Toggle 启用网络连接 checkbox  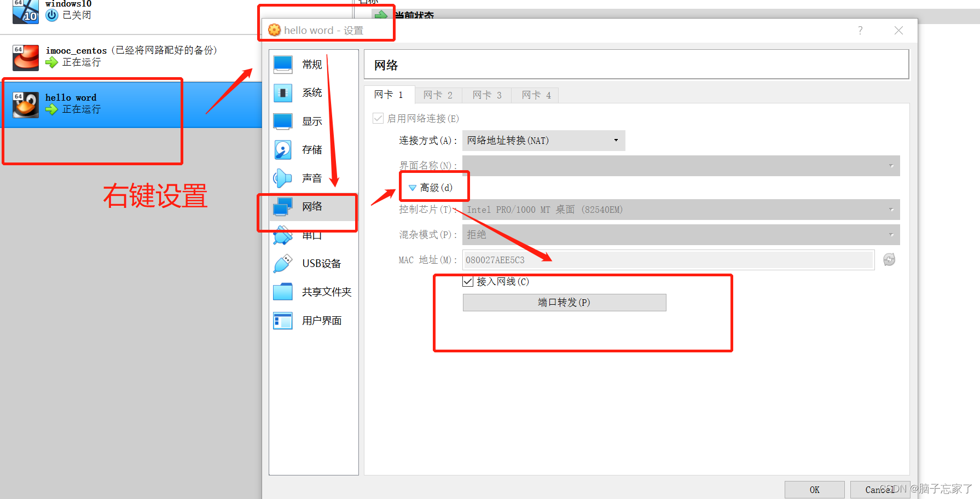coord(378,118)
